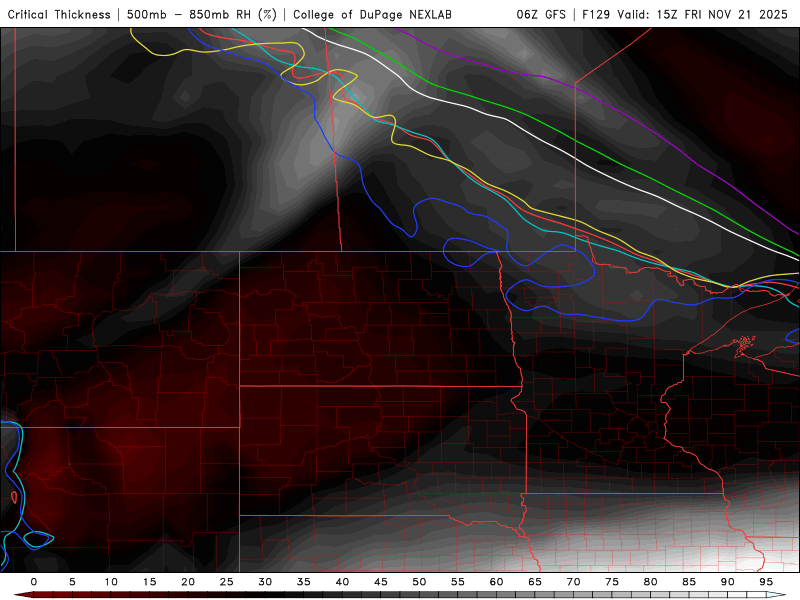Click the colorbar label "70"

(573, 582)
